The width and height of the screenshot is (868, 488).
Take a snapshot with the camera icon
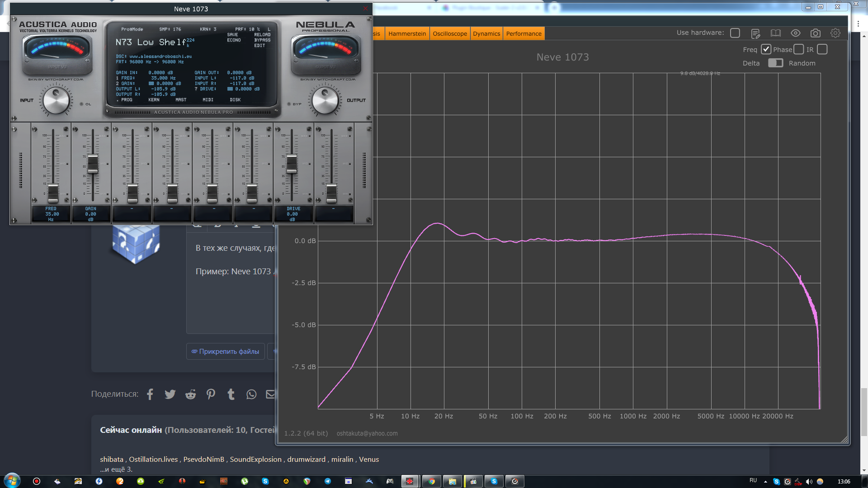pos(815,33)
